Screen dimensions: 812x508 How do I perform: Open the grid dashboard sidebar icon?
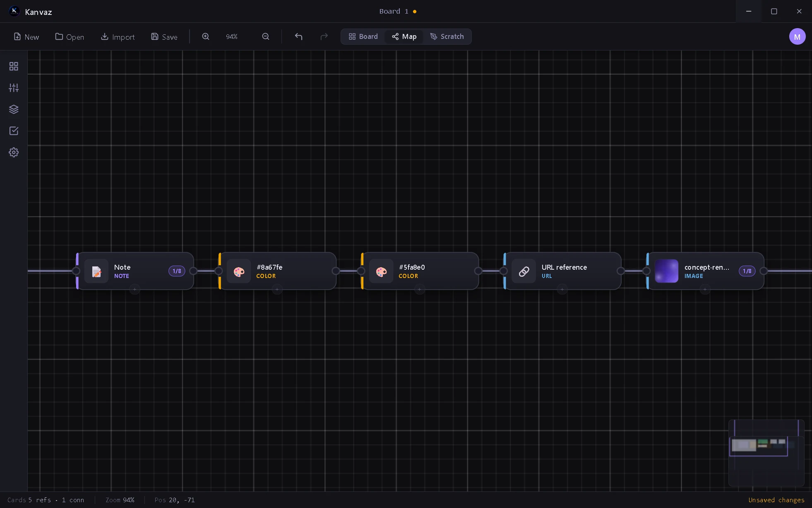(14, 66)
